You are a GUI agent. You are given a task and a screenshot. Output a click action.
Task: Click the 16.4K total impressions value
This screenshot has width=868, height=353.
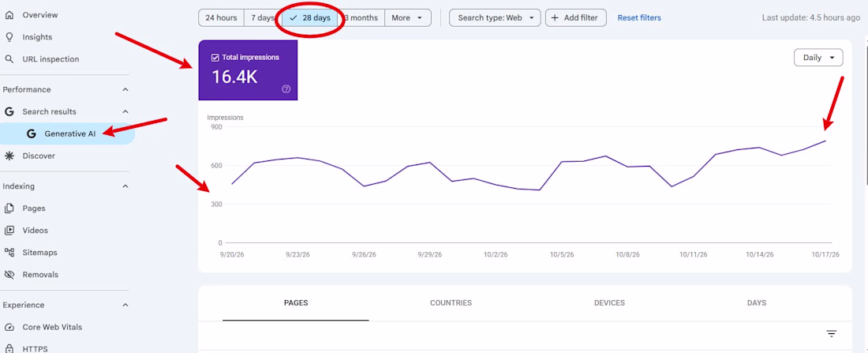[234, 77]
